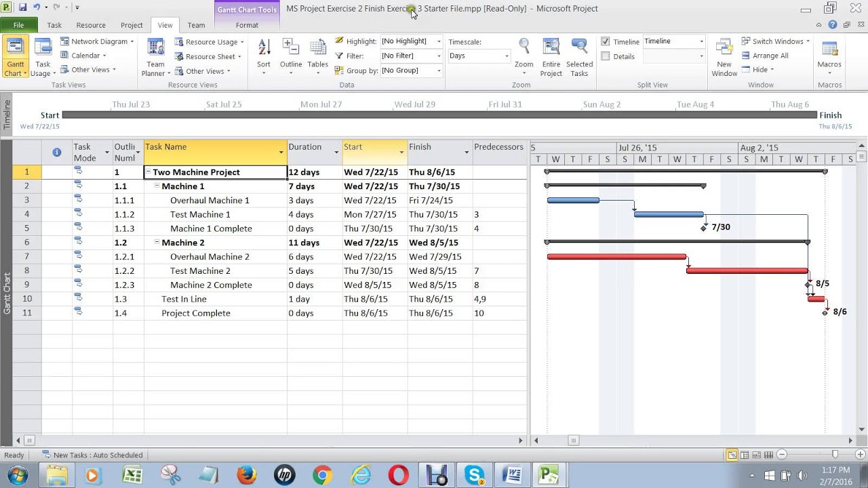This screenshot has width=868, height=488.
Task: Click the Overhaul Machine 1 duration cell
Action: click(x=315, y=201)
